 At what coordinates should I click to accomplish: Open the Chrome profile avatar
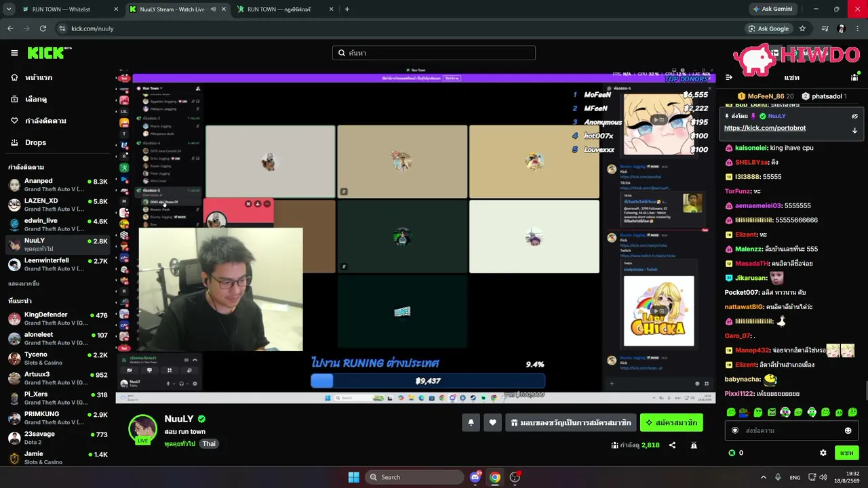pos(842,28)
